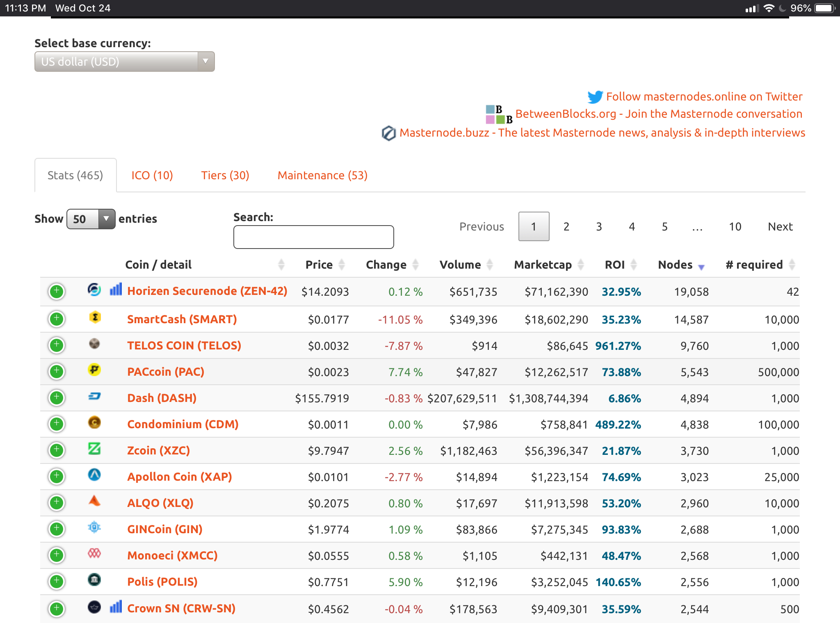The height and width of the screenshot is (623, 840).
Task: Click TELOS COIN ROI value 961.27%
Action: (618, 346)
